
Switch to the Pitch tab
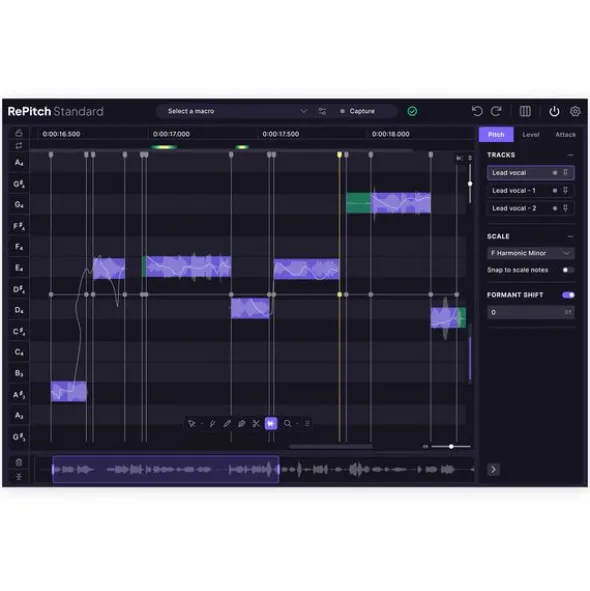click(496, 135)
